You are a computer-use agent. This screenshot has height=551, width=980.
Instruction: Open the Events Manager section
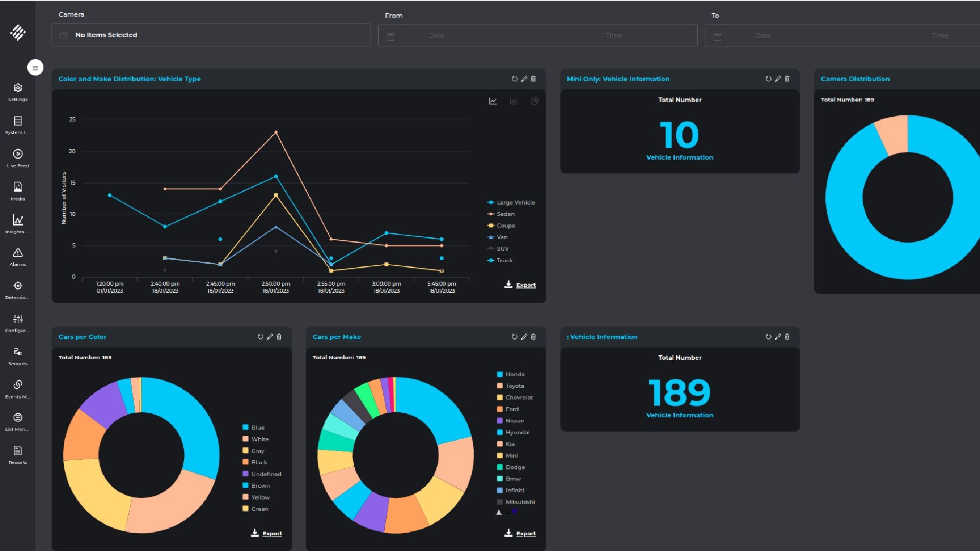pyautogui.click(x=18, y=389)
